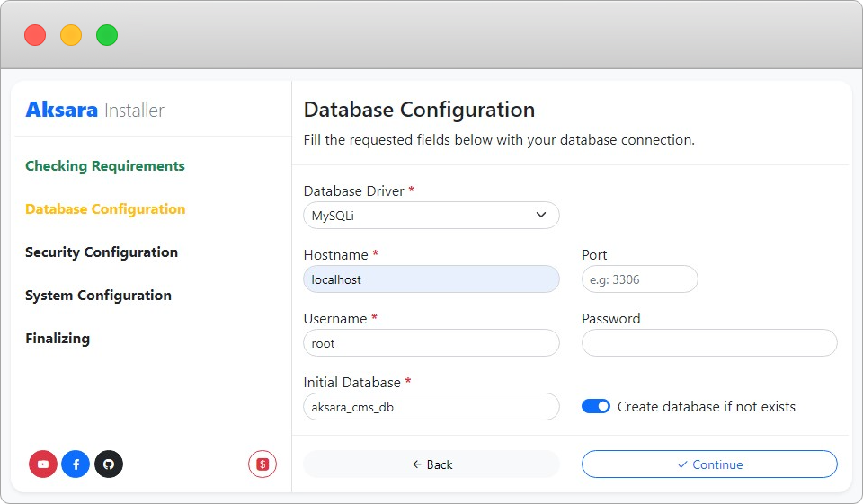Click the Create database if not exists label

tap(707, 407)
